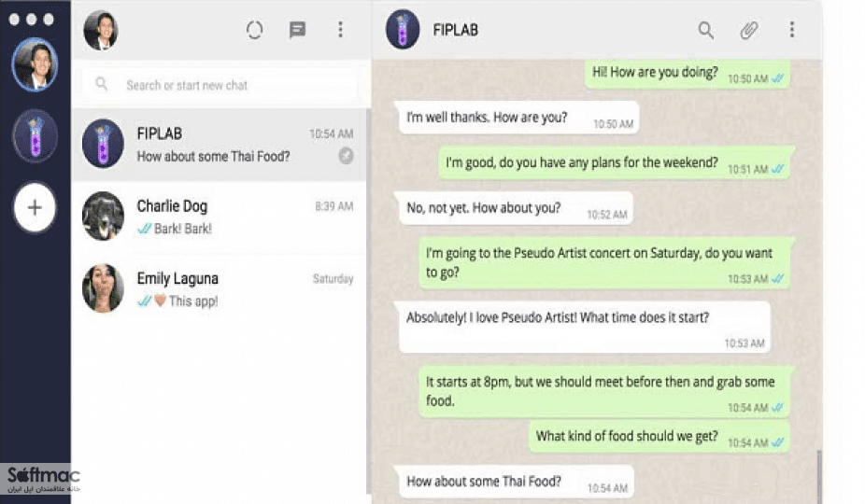Switch to the FIPLAB account in sidebar
Image resolution: width=865 pixels, height=504 pixels.
pos(35,136)
